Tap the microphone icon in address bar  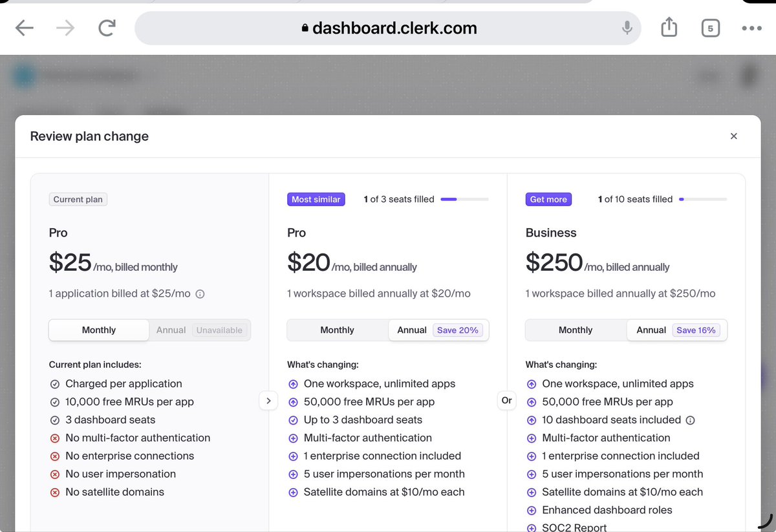(627, 28)
